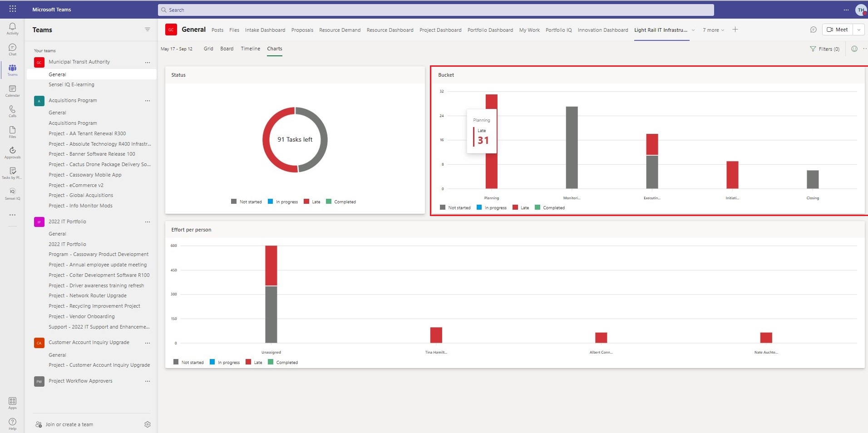Viewport: 868px width, 433px height.
Task: Open the Calls icon
Action: tap(12, 111)
